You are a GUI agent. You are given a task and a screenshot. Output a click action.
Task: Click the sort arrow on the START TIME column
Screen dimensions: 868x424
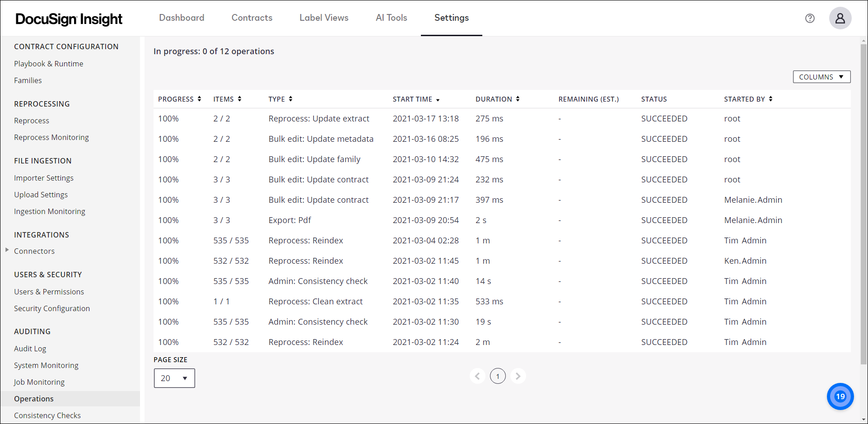click(x=438, y=99)
